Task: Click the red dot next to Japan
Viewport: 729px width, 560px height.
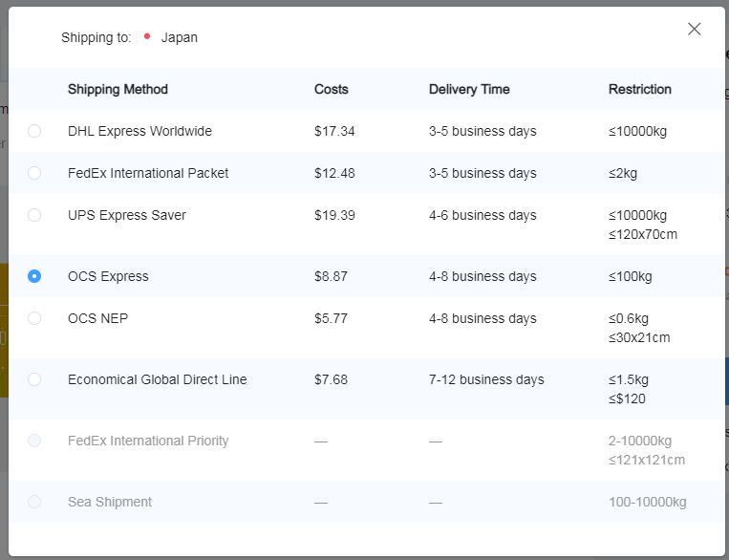Action: click(x=147, y=36)
